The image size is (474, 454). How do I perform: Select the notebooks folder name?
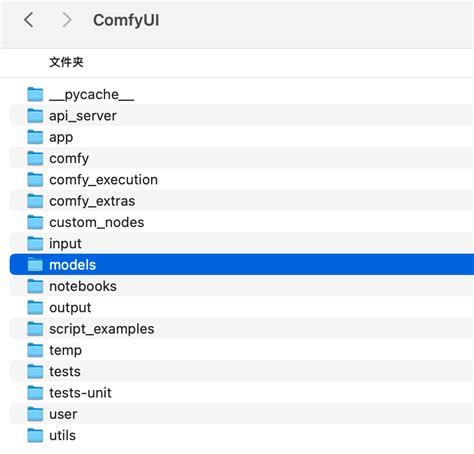point(83,286)
